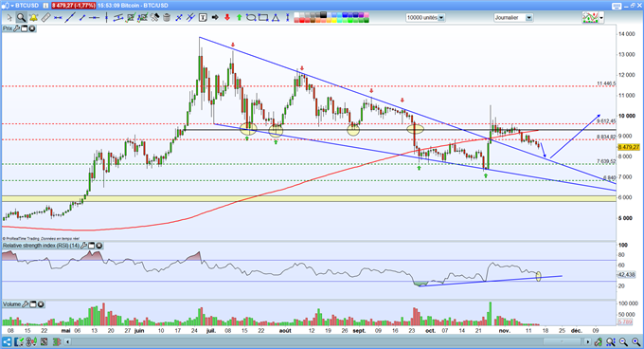Click the first chart-with-checkmark tool
This screenshot has height=349, width=644.
[131, 17]
